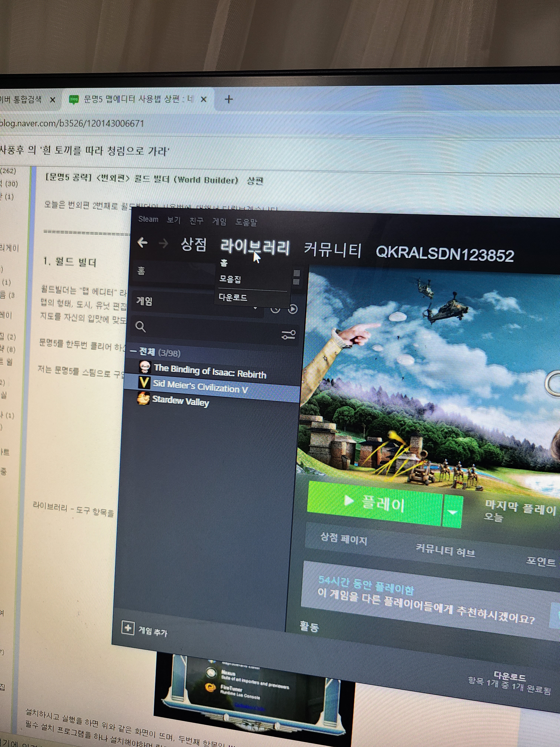Choose 홈 in the library dropdown
The height and width of the screenshot is (747, 560).
click(x=224, y=263)
